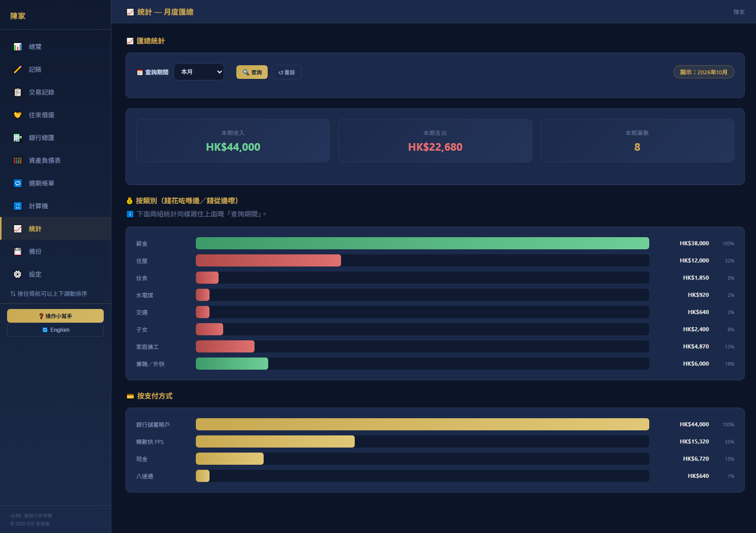Click the 資產負債表 abacus icon
The height and width of the screenshot is (533, 756).
18,160
